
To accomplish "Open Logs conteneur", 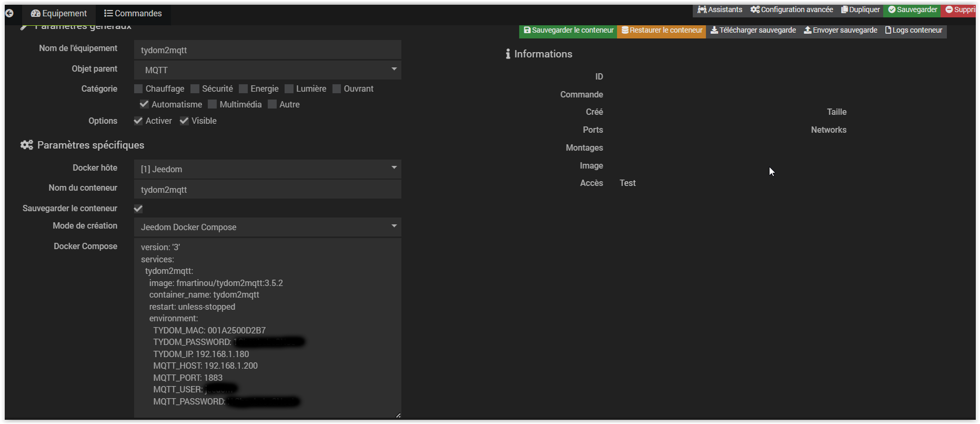I will tap(914, 31).
